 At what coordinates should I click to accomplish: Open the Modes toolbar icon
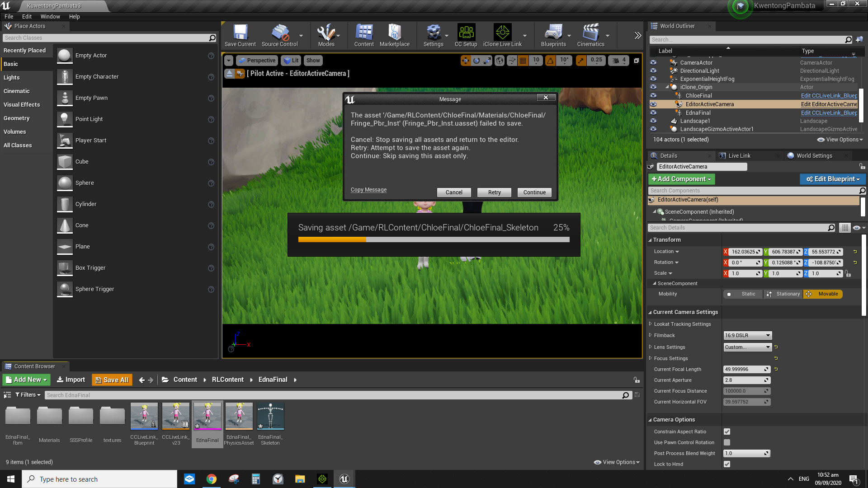click(326, 35)
